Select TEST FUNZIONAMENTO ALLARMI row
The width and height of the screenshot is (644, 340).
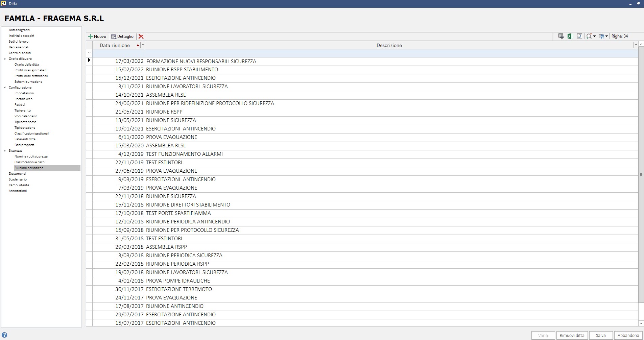tap(362, 154)
